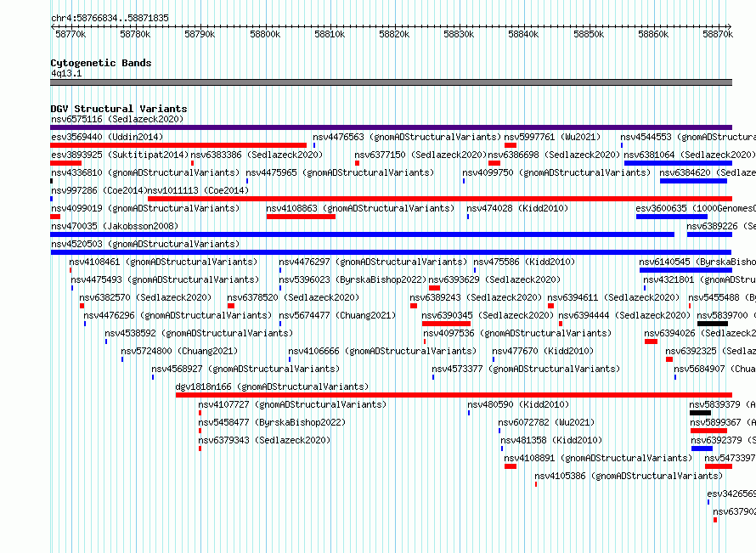Click nsv6072782 (Wu2021) label
Image resolution: width=756 pixels, height=553 pixels.
[546, 422]
